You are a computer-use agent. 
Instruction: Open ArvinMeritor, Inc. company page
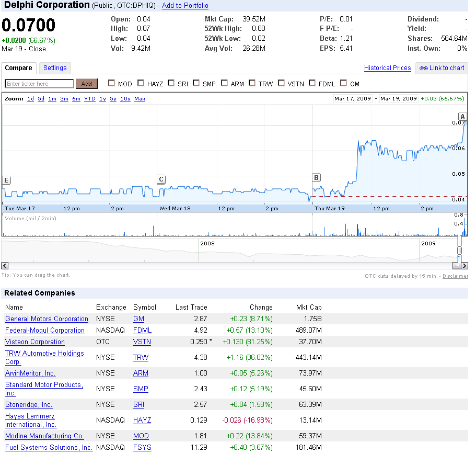30,373
